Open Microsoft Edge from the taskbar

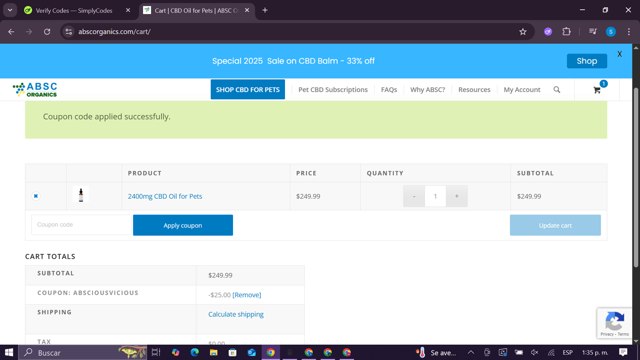(195, 352)
